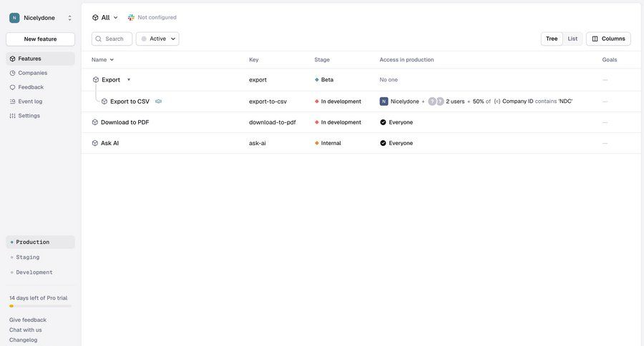Click the cube icon beside Ask AI
Image resolution: width=644 pixels, height=346 pixels.
(95, 143)
